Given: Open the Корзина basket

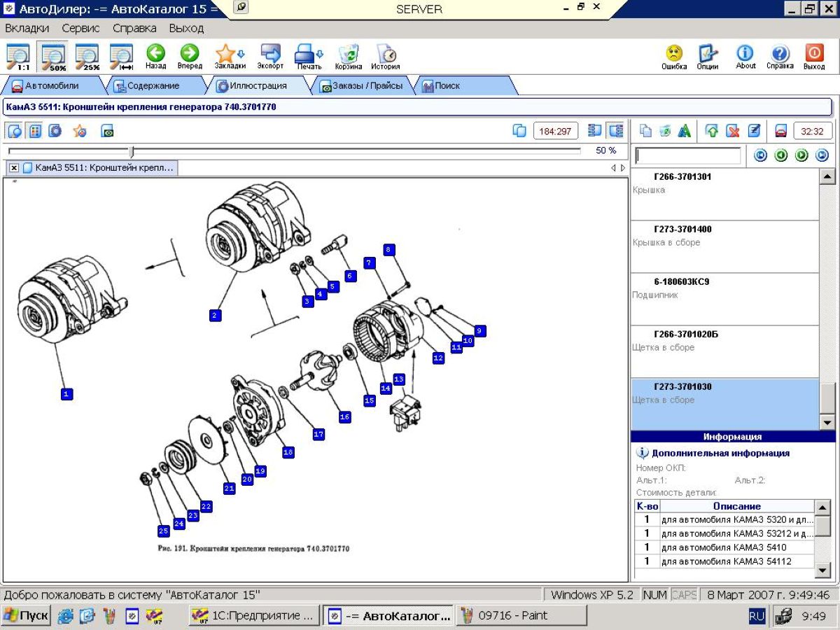Looking at the screenshot, I should click(x=349, y=57).
